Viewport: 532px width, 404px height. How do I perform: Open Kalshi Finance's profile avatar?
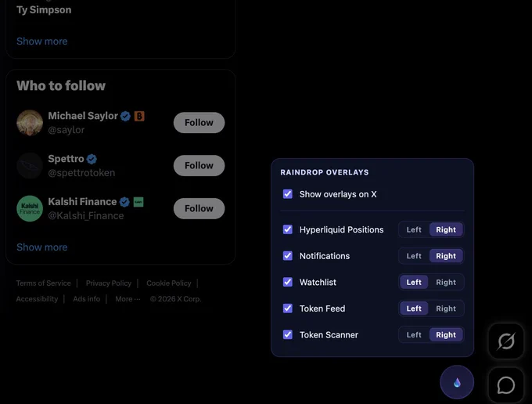pyautogui.click(x=30, y=208)
